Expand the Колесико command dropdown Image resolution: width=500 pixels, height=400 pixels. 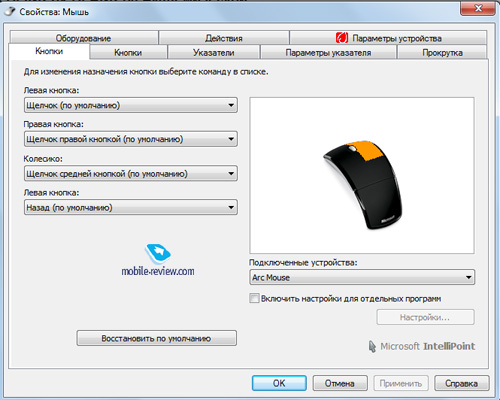pos(131,173)
